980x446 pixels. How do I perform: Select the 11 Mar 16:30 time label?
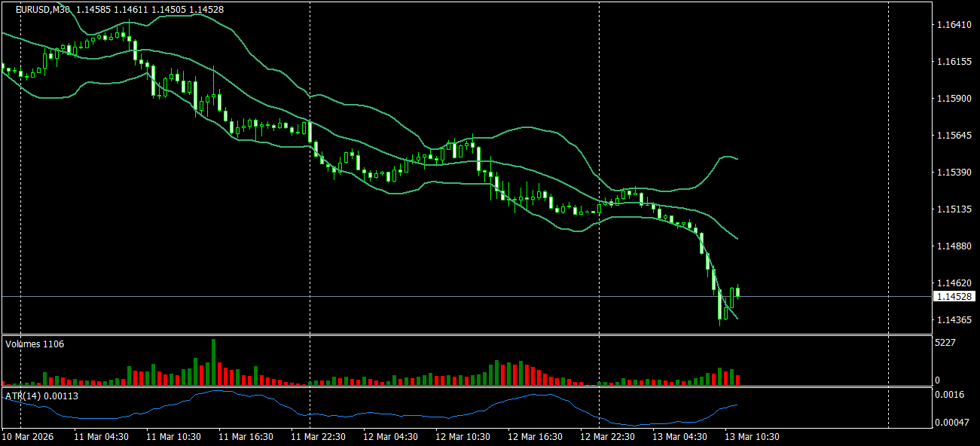246,437
